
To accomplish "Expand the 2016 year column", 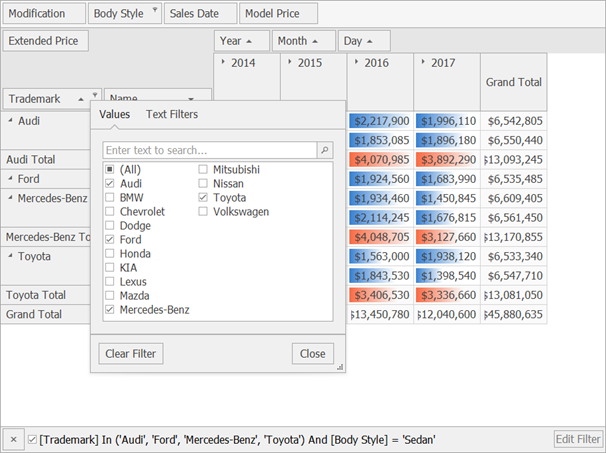I will 355,62.
